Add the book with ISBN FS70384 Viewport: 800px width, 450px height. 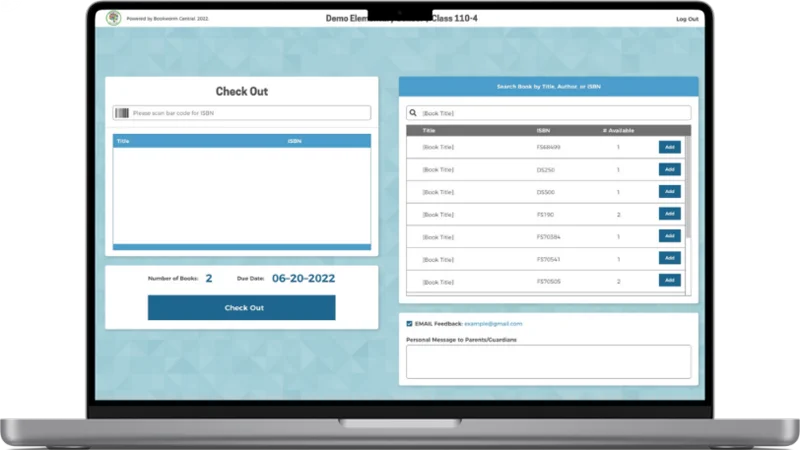(669, 236)
